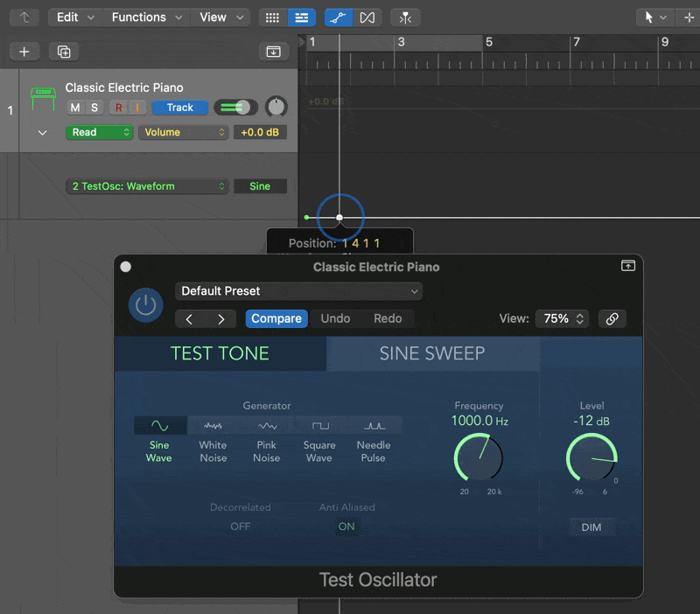
Task: Click the duplicate track icon
Action: 63,51
